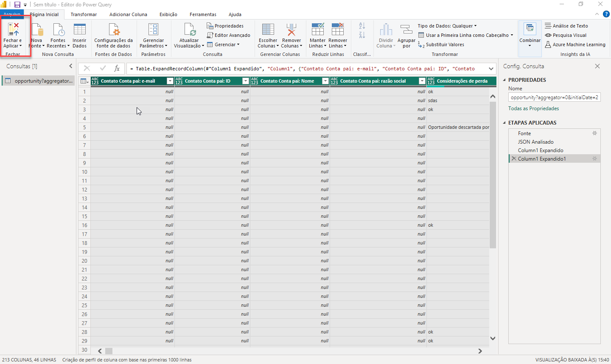Click the Manter Linhas icon
This screenshot has height=364, width=611.
[x=318, y=30]
